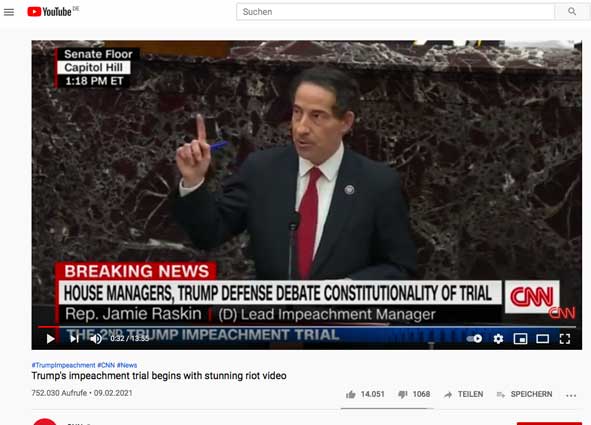The height and width of the screenshot is (425, 591).
Task: Toggle theater mode view
Action: [543, 339]
